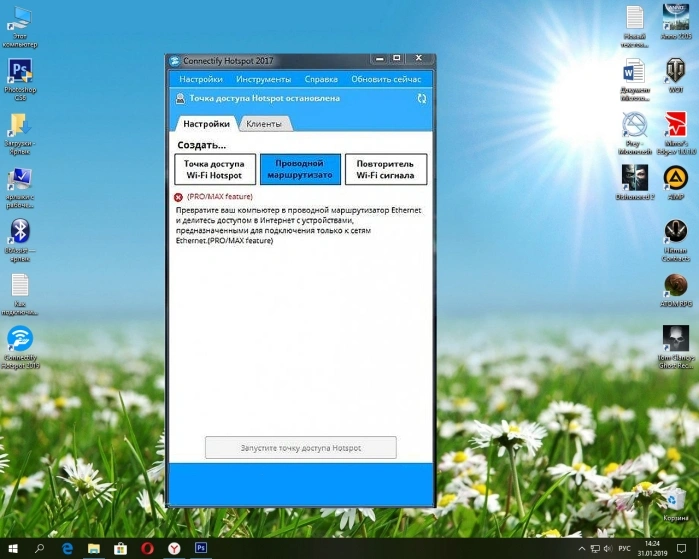Click the volume speaker icon in tray

[x=608, y=549]
